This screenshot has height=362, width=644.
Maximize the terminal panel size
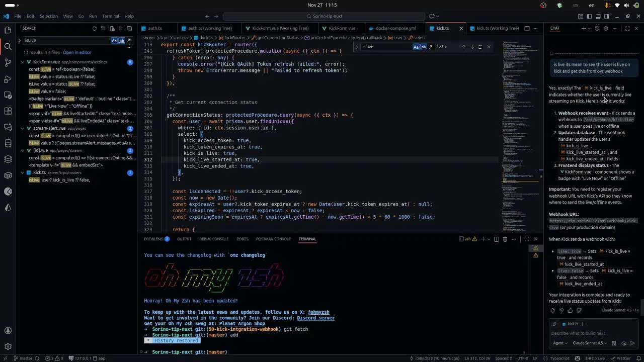coord(527,239)
